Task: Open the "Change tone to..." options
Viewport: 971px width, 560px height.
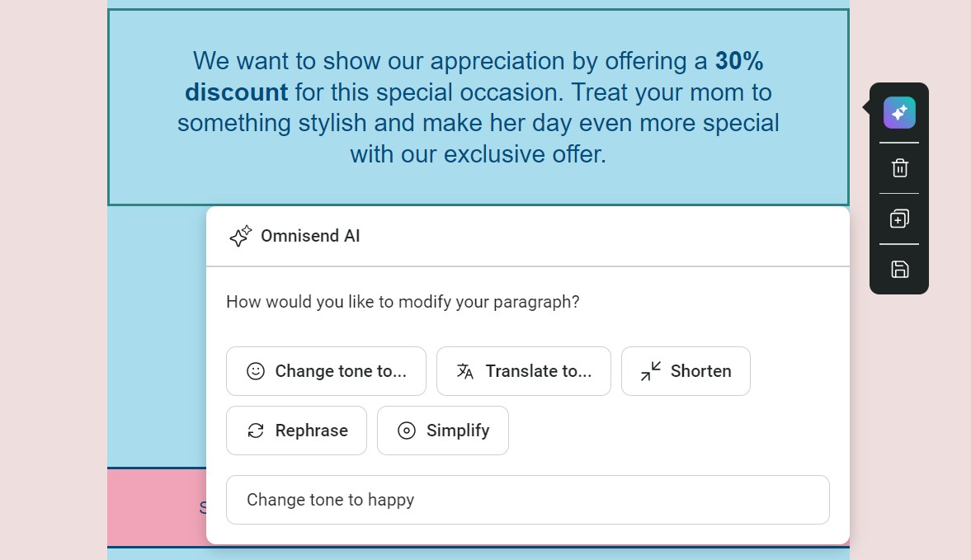Action: pos(326,371)
